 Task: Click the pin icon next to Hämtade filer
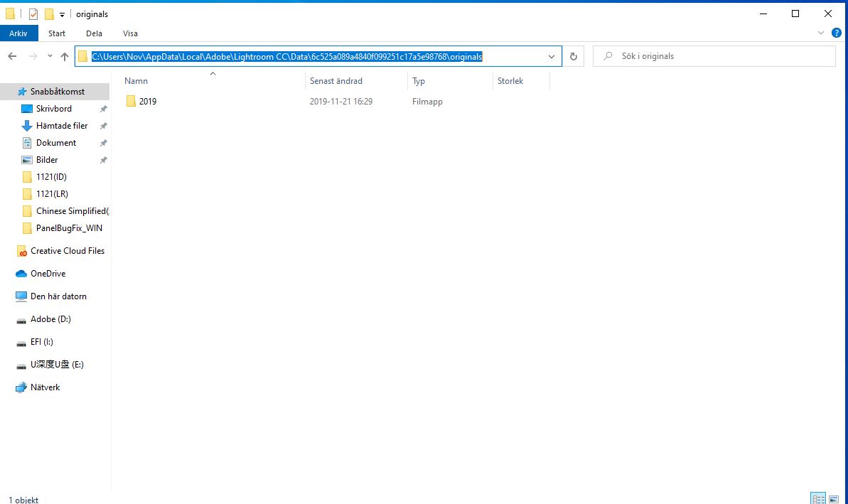tap(103, 126)
